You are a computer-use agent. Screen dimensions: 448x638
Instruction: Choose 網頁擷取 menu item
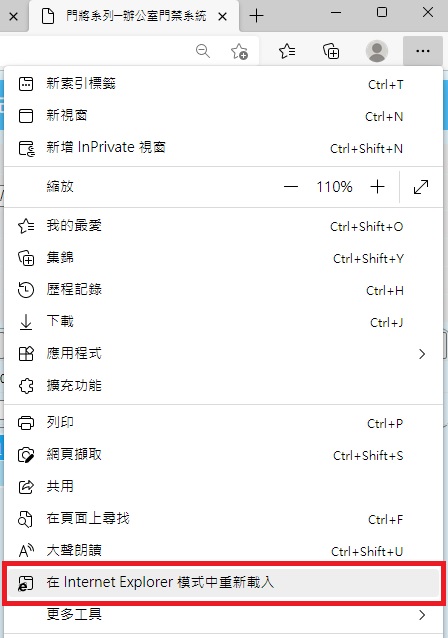(x=223, y=455)
